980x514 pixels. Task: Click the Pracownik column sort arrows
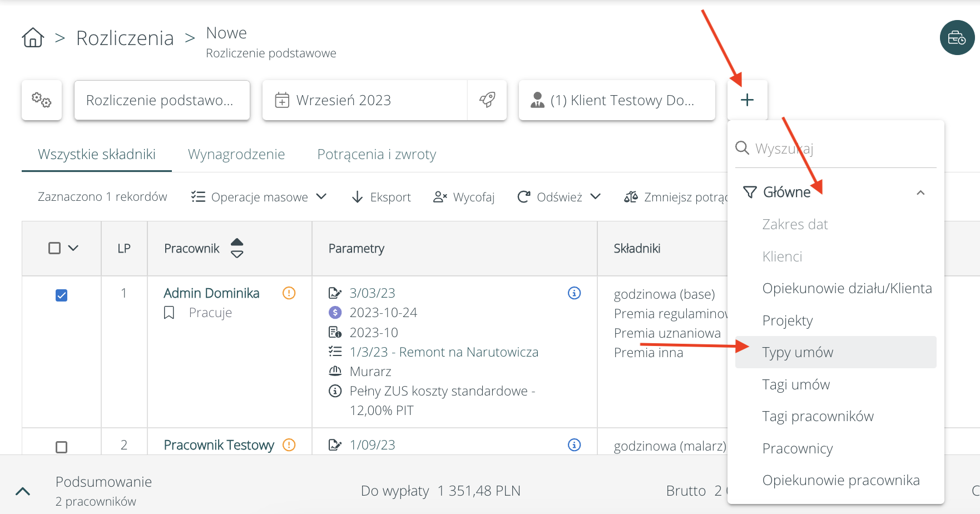(x=237, y=248)
